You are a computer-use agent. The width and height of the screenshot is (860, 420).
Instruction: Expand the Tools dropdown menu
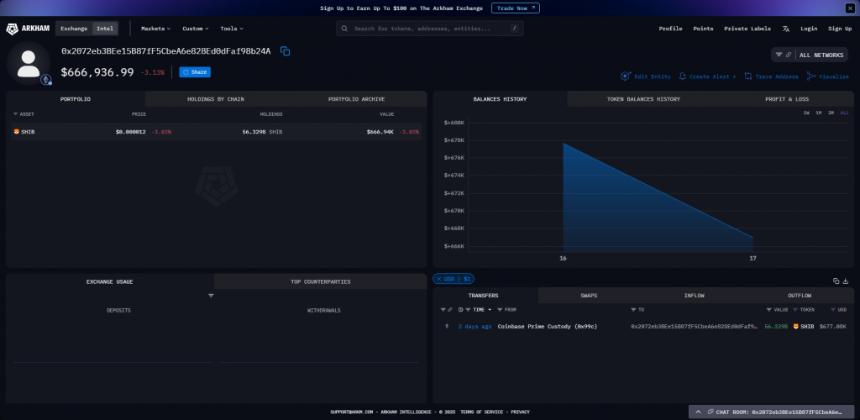232,28
